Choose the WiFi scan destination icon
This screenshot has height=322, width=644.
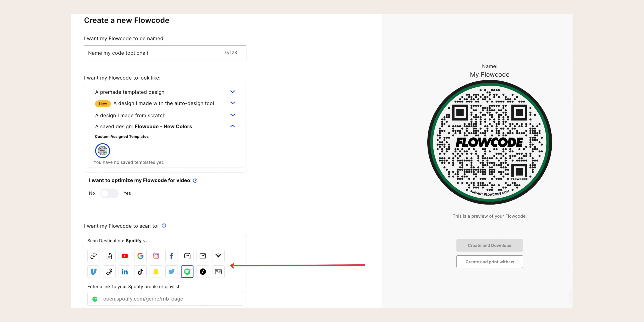(218, 256)
